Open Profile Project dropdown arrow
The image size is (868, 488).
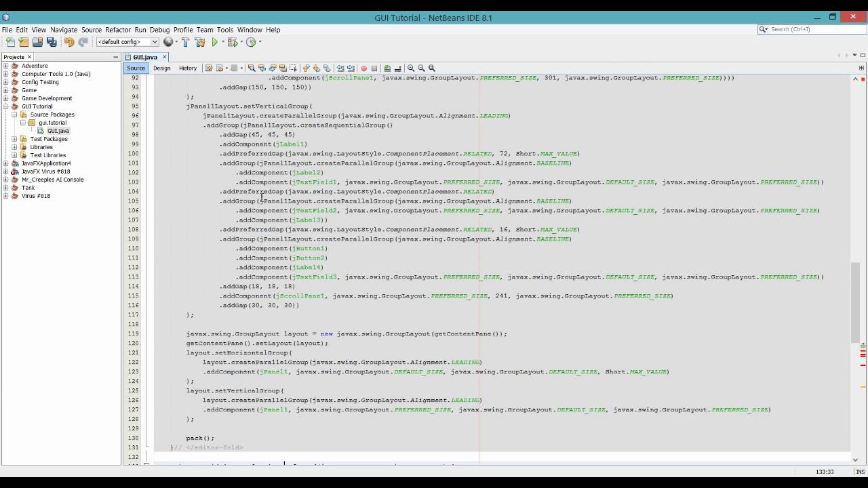pos(260,42)
